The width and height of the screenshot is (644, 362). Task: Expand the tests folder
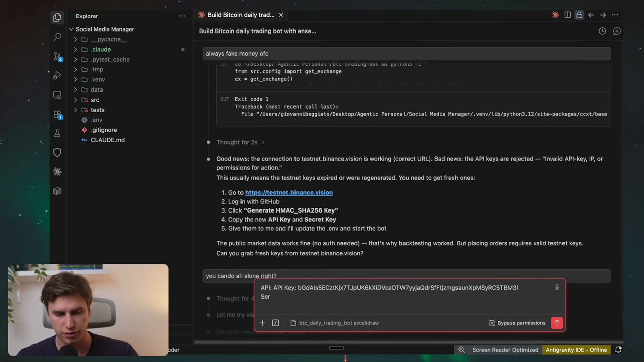75,110
